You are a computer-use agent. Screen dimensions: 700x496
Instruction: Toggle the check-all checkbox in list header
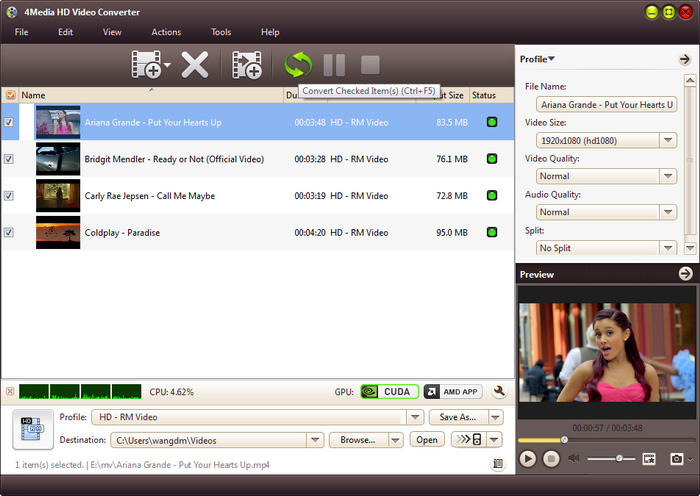10,95
